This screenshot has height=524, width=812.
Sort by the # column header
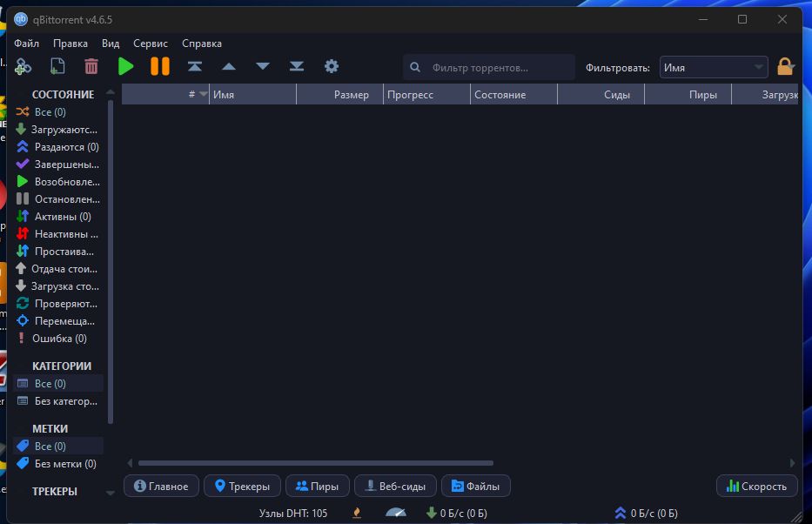(x=165, y=94)
